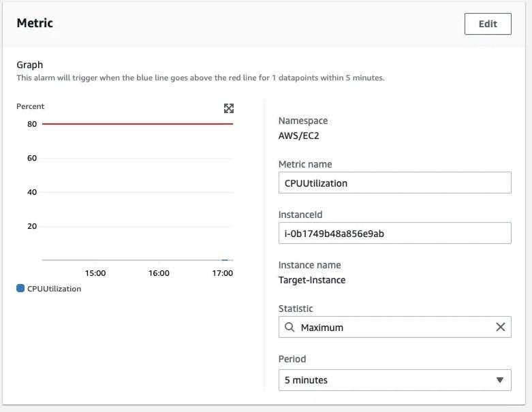Click the Graph subheading
The height and width of the screenshot is (412, 532).
[x=30, y=65]
